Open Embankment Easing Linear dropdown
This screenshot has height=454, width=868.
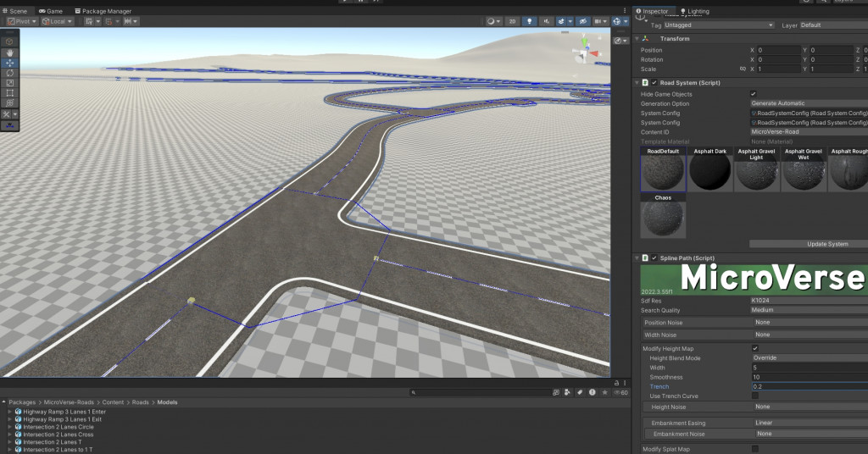[x=811, y=423]
